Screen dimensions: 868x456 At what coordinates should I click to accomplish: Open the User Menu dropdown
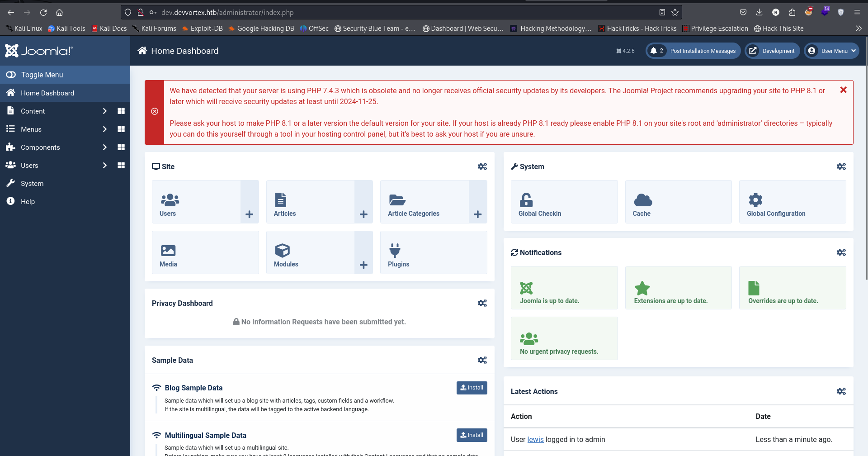[831, 51]
